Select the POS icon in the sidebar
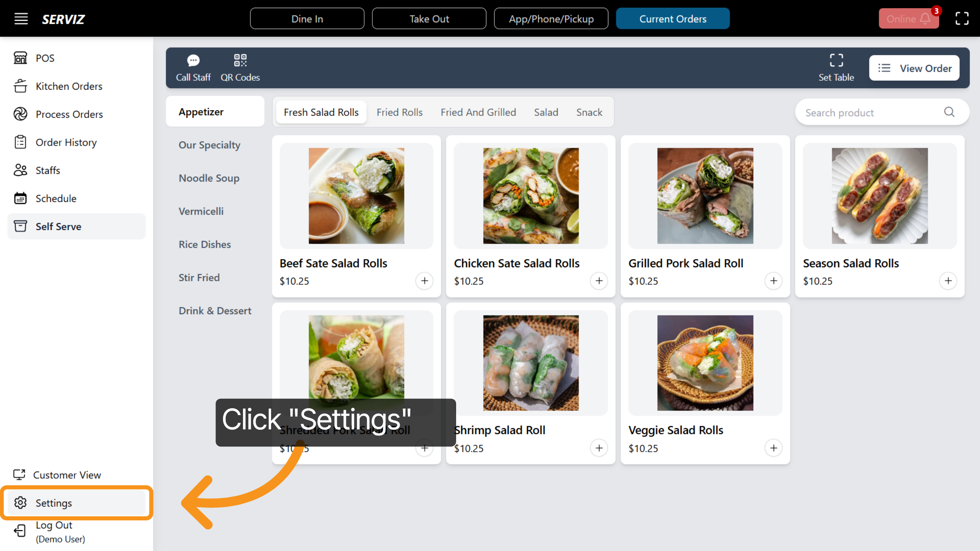 21,58
